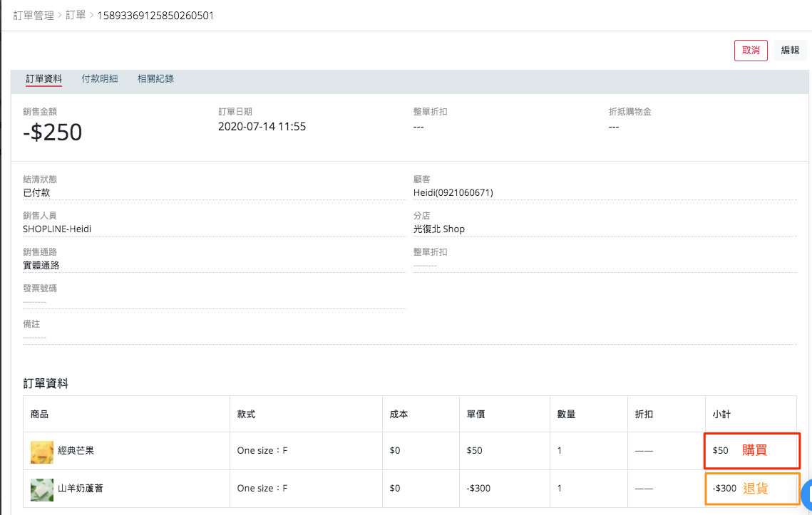This screenshot has width=812, height=515.
Task: Click the 經典芒果 product name
Action: [76, 450]
